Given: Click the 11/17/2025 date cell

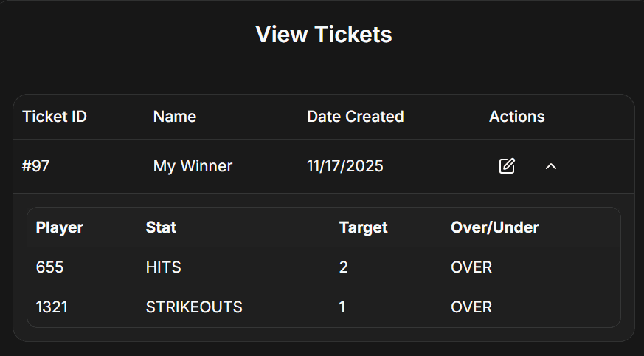Looking at the screenshot, I should (x=345, y=166).
